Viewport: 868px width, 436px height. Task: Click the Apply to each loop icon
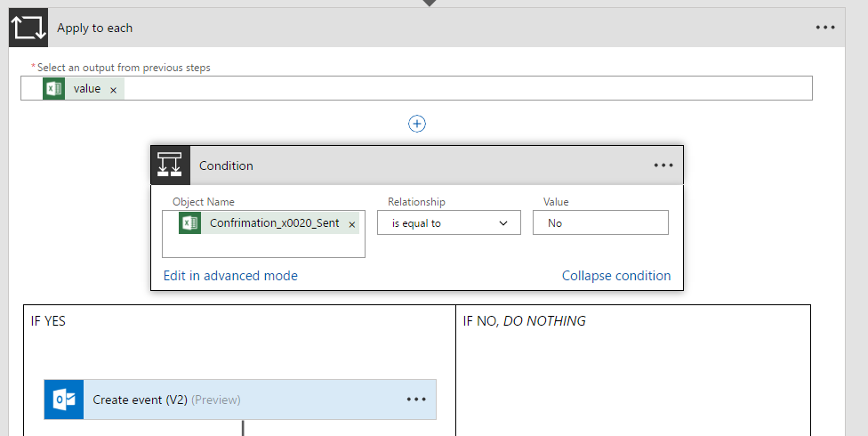point(28,28)
